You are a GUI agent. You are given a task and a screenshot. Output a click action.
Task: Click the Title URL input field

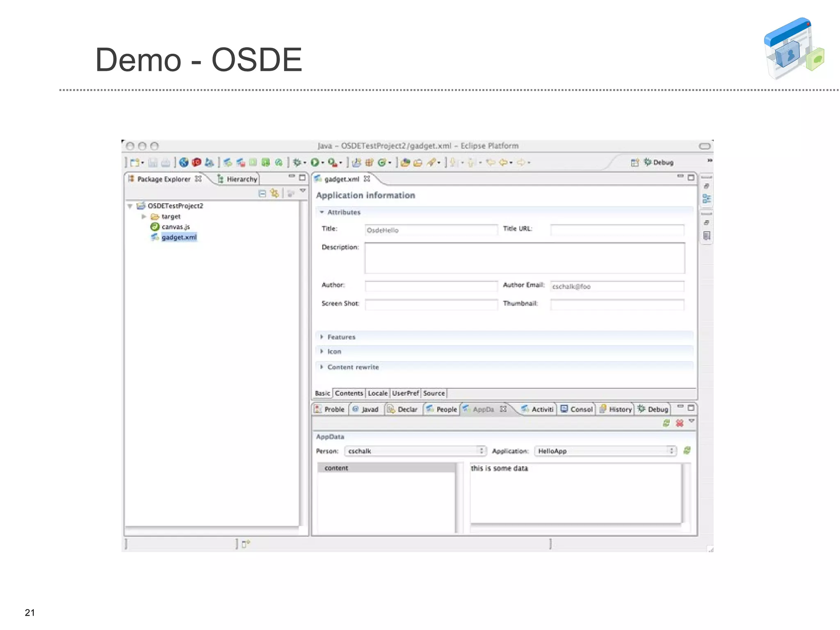pyautogui.click(x=617, y=230)
